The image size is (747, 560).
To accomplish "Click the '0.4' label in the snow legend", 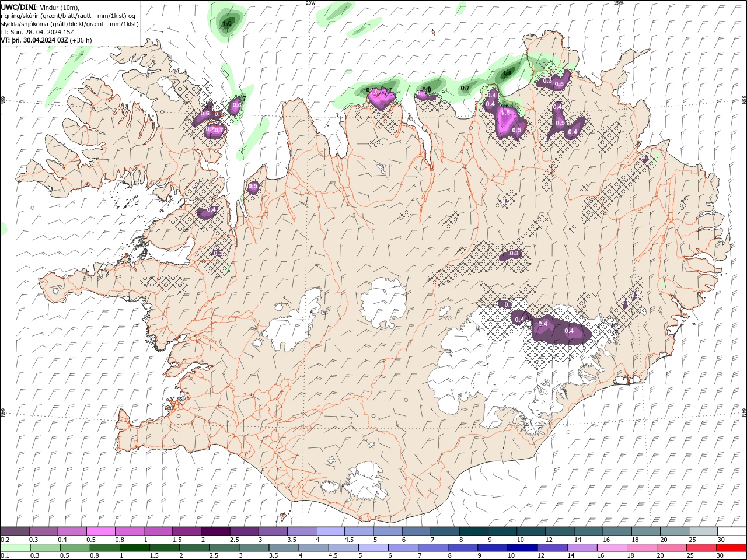I will point(62,540).
